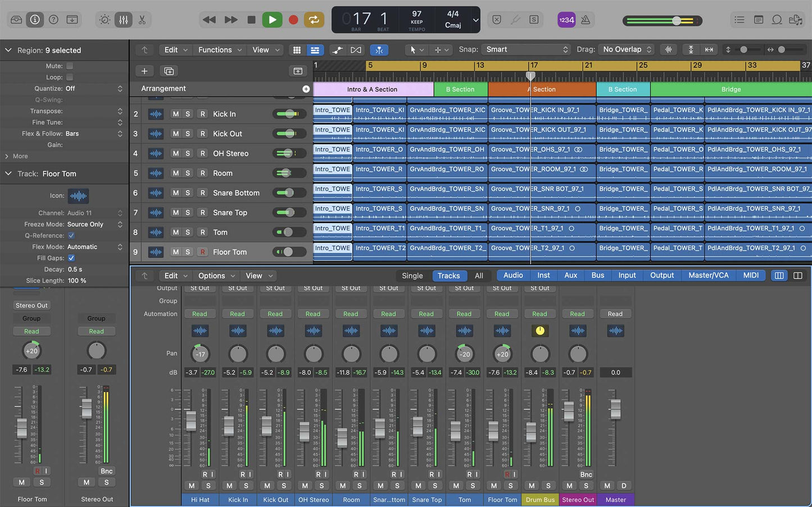
Task: Switch mixer to the Single tab
Action: pyautogui.click(x=412, y=276)
